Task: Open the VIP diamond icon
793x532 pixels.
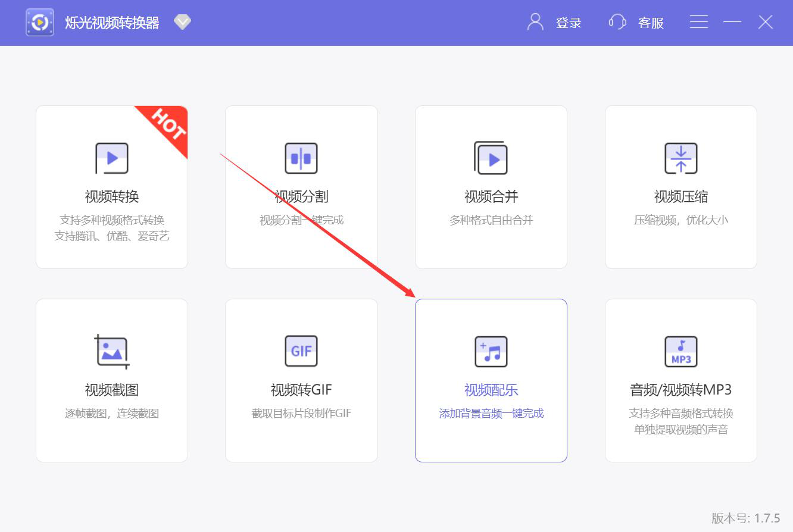Action: click(182, 23)
